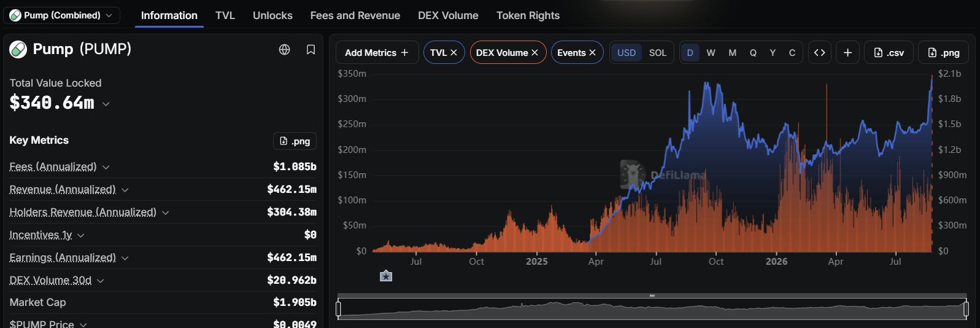The height and width of the screenshot is (328, 980).
Task: Bookmark the Pump protocol
Action: [311, 50]
